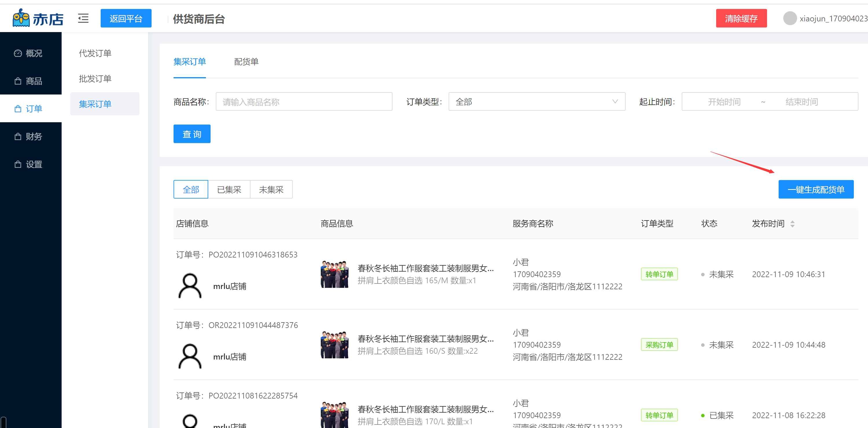Go to 代发订单 in the submenu

coord(105,53)
